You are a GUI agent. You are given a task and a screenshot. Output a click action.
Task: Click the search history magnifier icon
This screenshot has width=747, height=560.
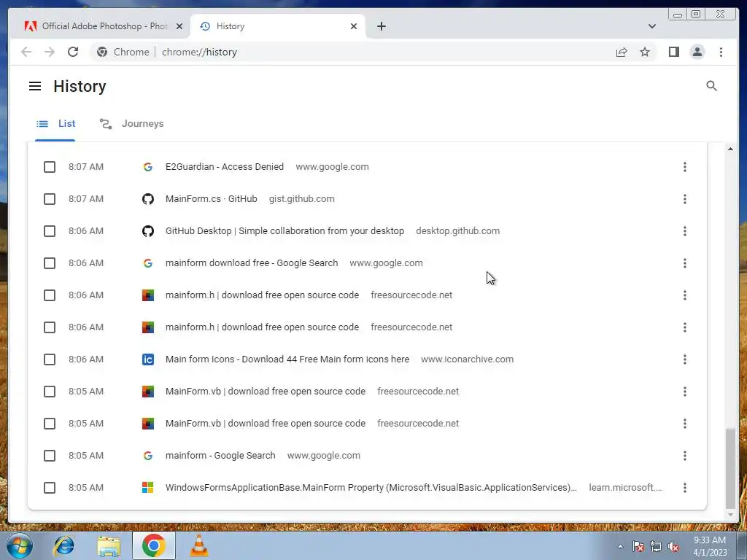pyautogui.click(x=711, y=86)
